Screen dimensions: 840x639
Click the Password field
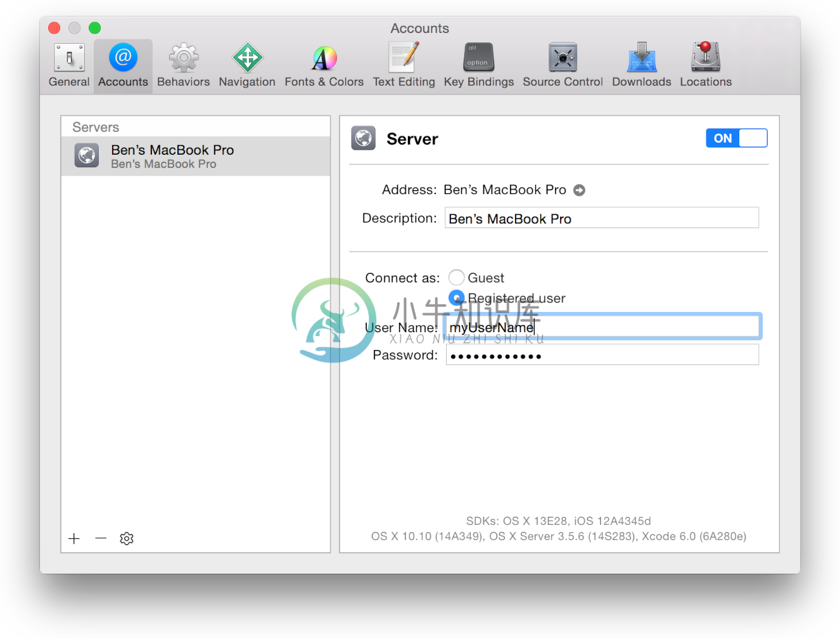602,355
